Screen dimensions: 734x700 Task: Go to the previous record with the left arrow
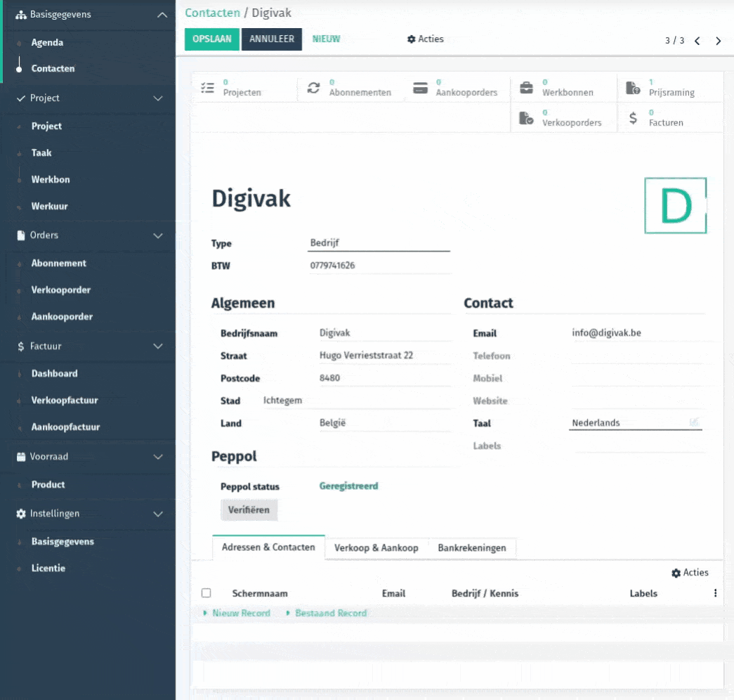coord(697,41)
